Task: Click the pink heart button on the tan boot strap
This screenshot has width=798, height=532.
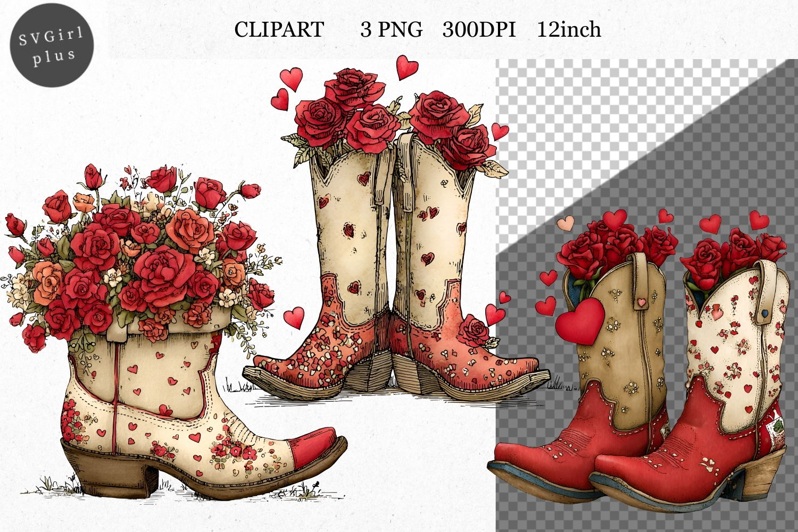Action: 642,302
